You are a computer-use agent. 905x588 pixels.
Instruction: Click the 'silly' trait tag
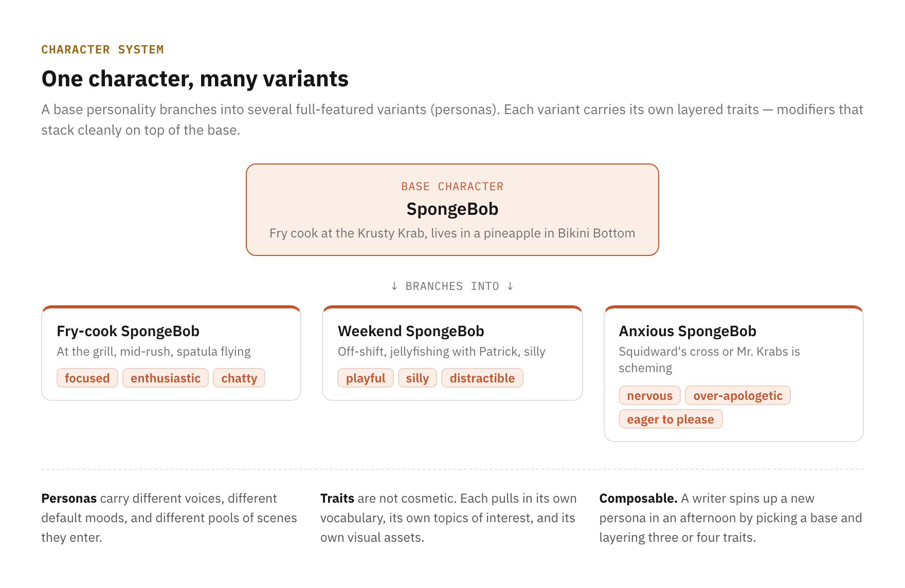tap(418, 378)
